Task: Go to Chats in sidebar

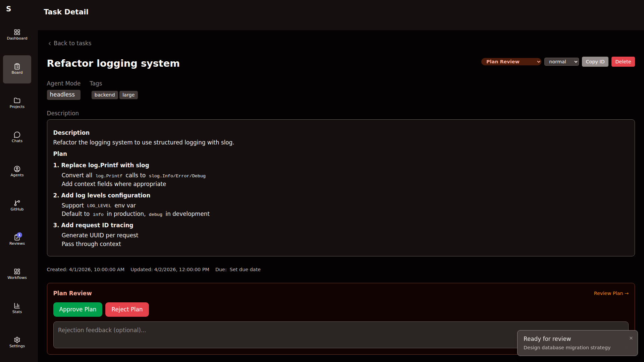Action: pyautogui.click(x=17, y=137)
